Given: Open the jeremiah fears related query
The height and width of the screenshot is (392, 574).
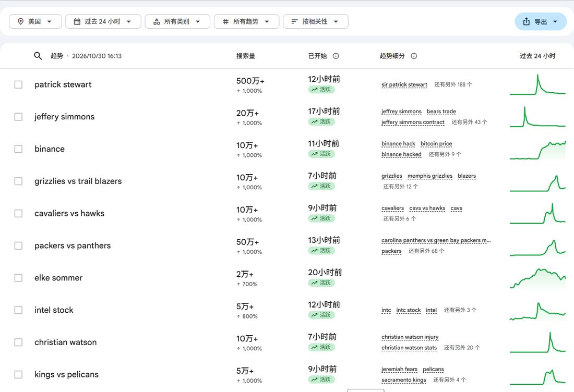Looking at the screenshot, I should pos(399,370).
